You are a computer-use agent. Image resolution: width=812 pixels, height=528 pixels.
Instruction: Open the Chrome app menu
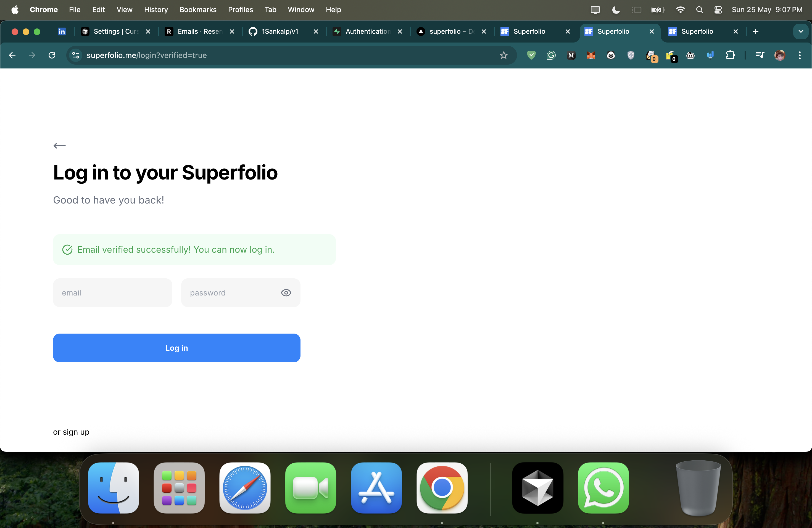click(x=44, y=10)
